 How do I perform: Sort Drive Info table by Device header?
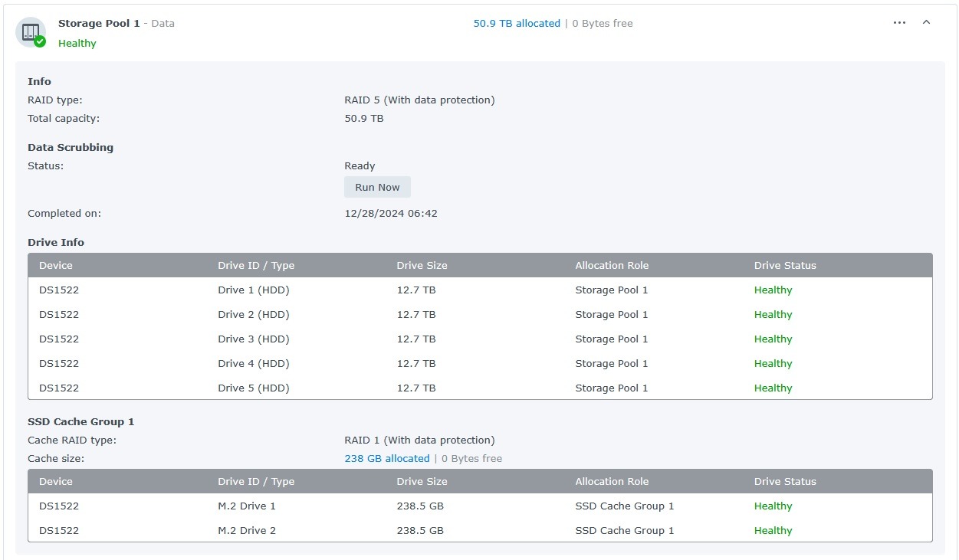[56, 266]
